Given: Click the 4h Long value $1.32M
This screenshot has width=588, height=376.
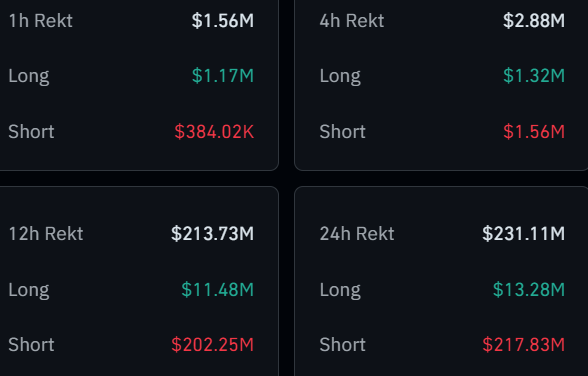Looking at the screenshot, I should pyautogui.click(x=534, y=76).
